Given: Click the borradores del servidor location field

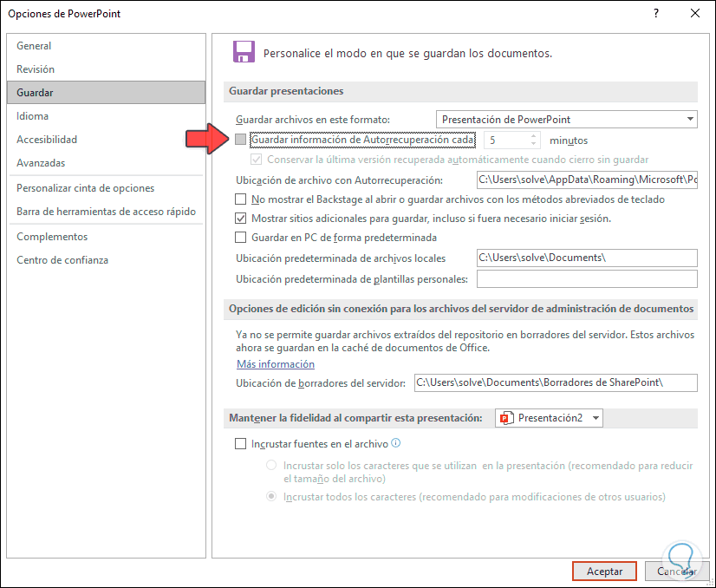Looking at the screenshot, I should 556,382.
